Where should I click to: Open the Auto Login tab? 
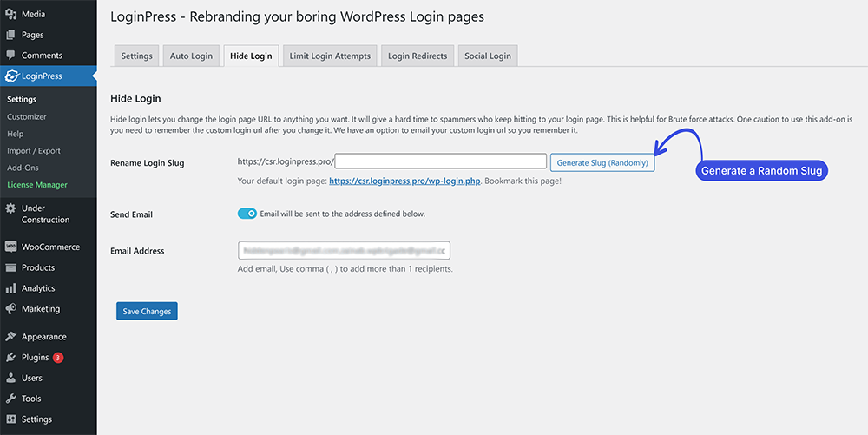191,56
